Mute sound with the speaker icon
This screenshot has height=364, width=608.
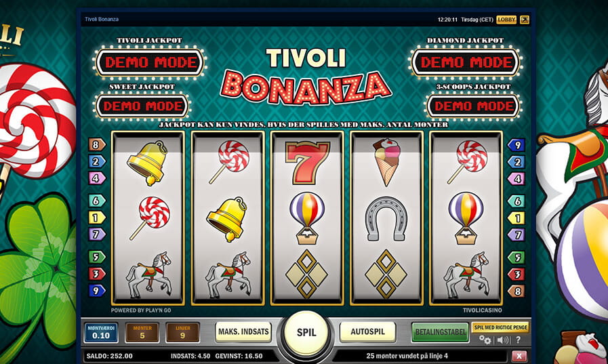coord(503,340)
